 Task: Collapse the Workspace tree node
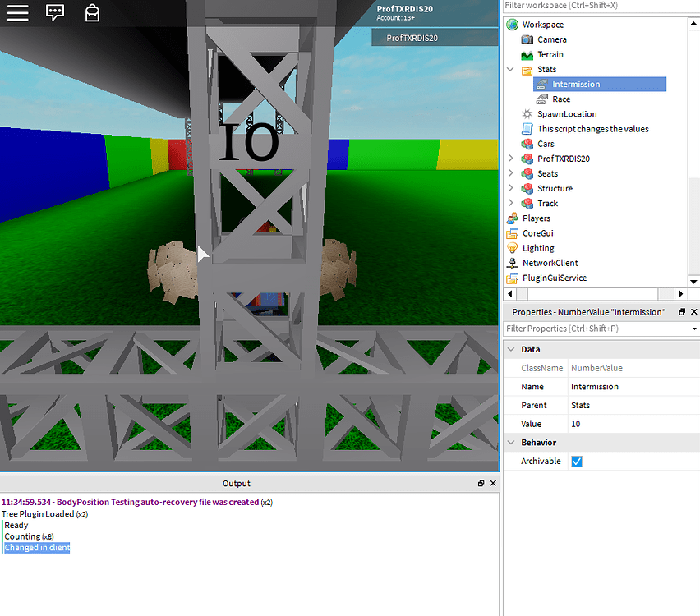[x=509, y=24]
